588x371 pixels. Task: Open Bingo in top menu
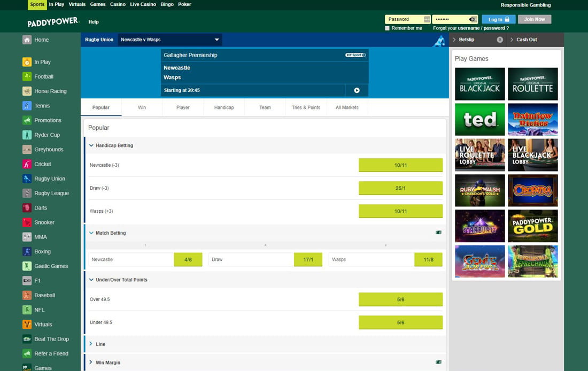pyautogui.click(x=167, y=4)
